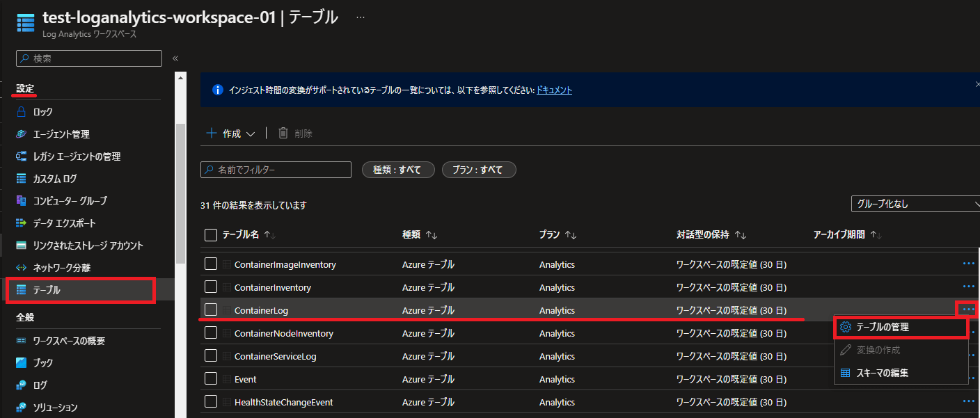Check the ContainerInventory row checkbox

pos(211,287)
